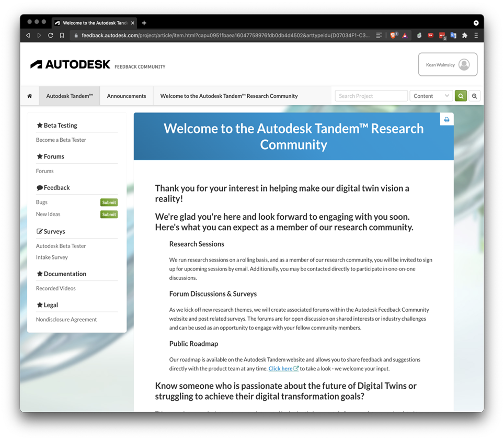Open the Content search type dropdown
The image size is (504, 440).
pos(431,96)
